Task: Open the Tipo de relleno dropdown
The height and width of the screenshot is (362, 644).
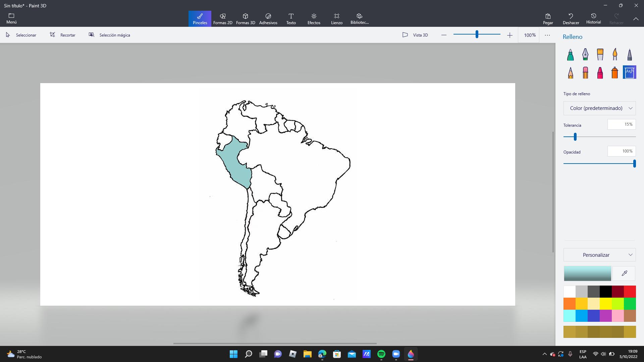Action: 599,108
